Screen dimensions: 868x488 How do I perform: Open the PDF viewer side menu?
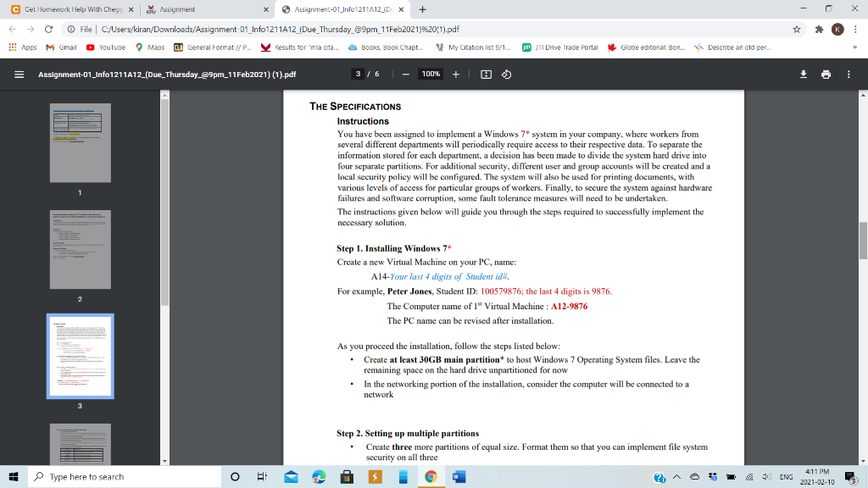(18, 74)
